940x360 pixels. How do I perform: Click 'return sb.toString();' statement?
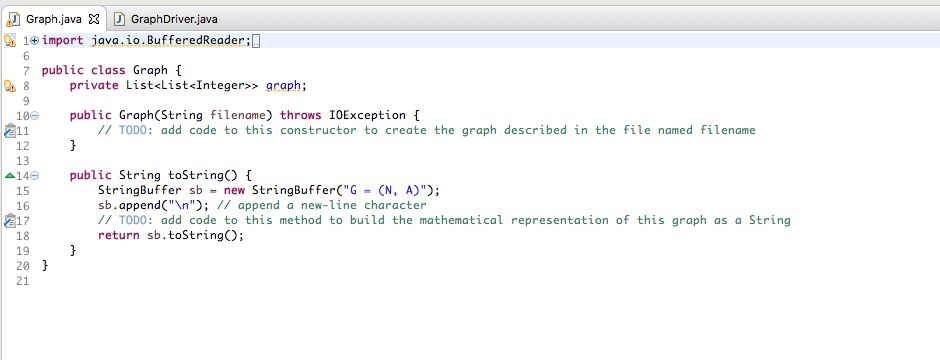(171, 235)
